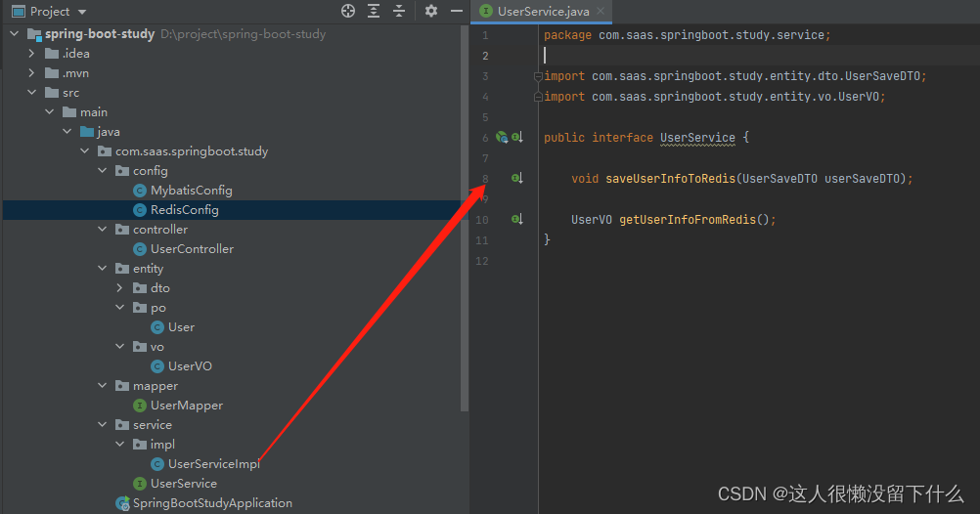Screen dimensions: 980x514
Task: Collapse the spring-boot-study project root
Action: tap(15, 34)
